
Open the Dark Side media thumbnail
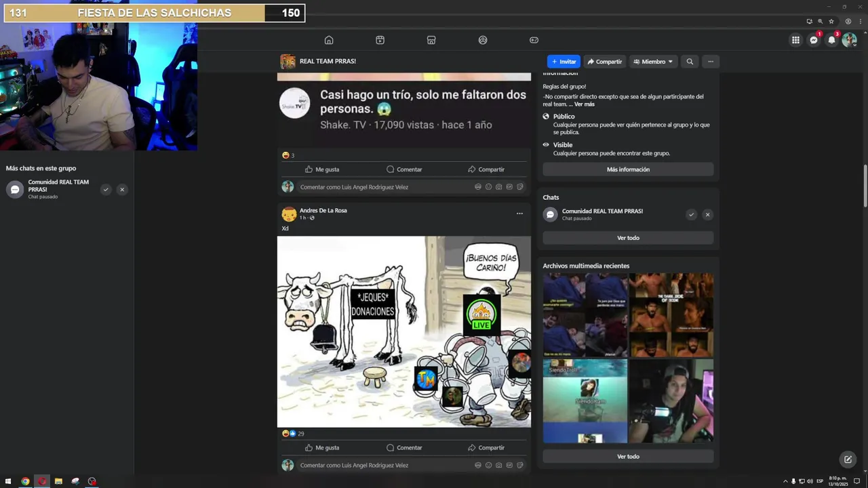[x=671, y=315]
